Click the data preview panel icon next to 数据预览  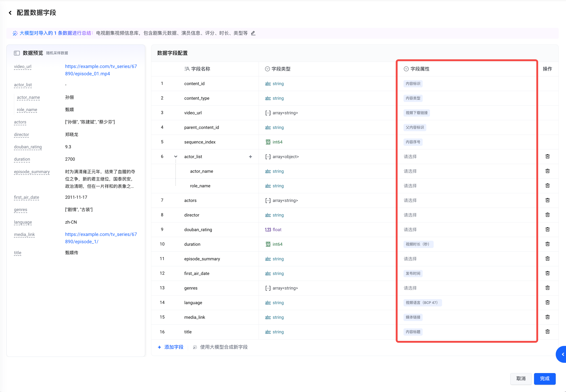click(x=17, y=53)
